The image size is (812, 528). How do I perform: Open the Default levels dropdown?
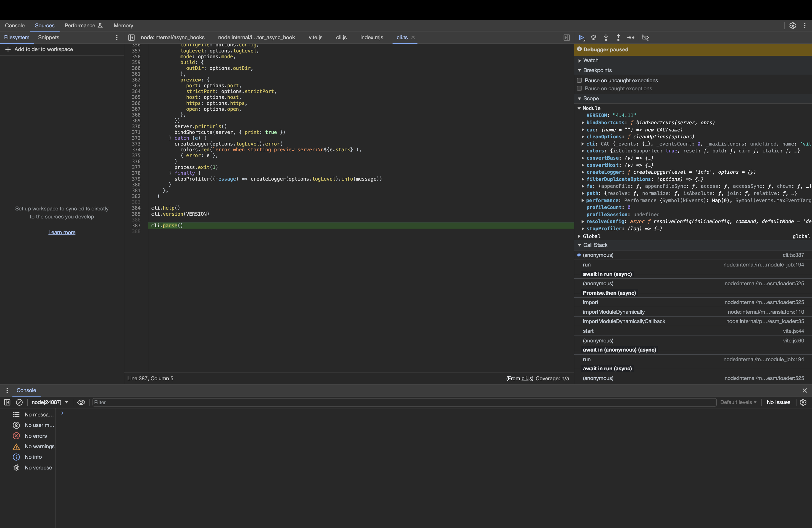pos(738,402)
